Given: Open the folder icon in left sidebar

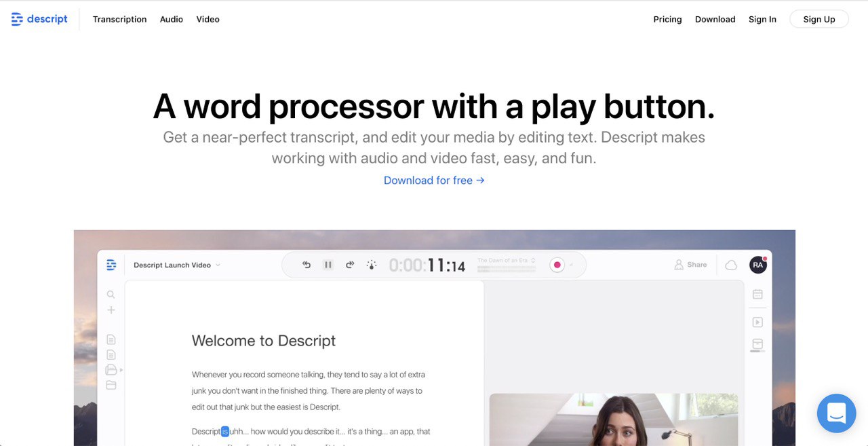Looking at the screenshot, I should [x=111, y=385].
